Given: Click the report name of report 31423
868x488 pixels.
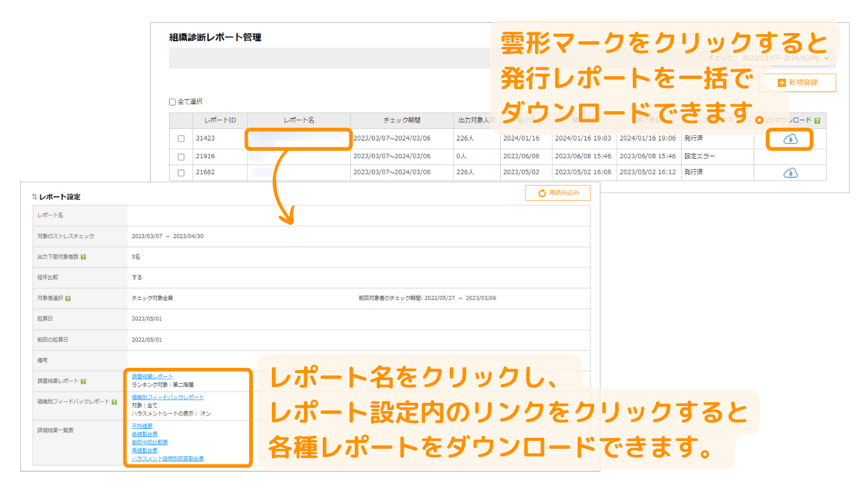Looking at the screenshot, I should coord(298,139).
